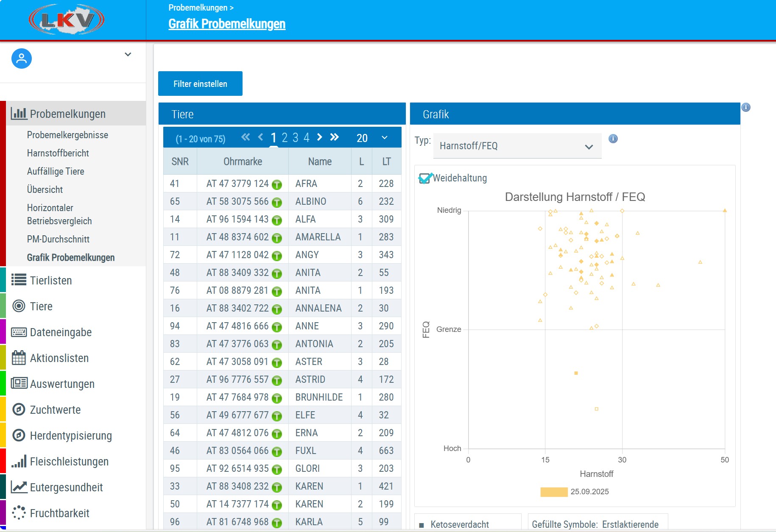The height and width of the screenshot is (532, 776).
Task: Select Auffällige Tiere menu entry
Action: 56,171
